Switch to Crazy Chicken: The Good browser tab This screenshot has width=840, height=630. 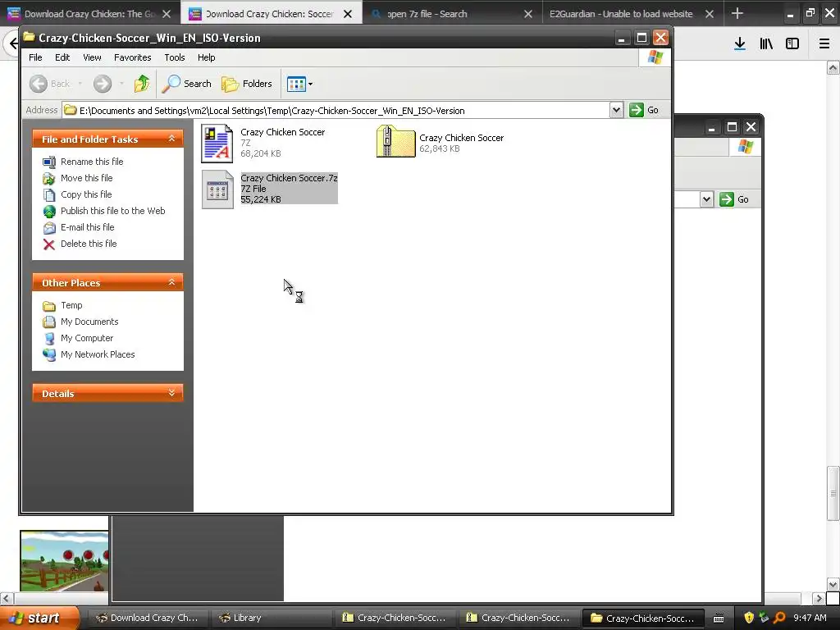click(89, 14)
